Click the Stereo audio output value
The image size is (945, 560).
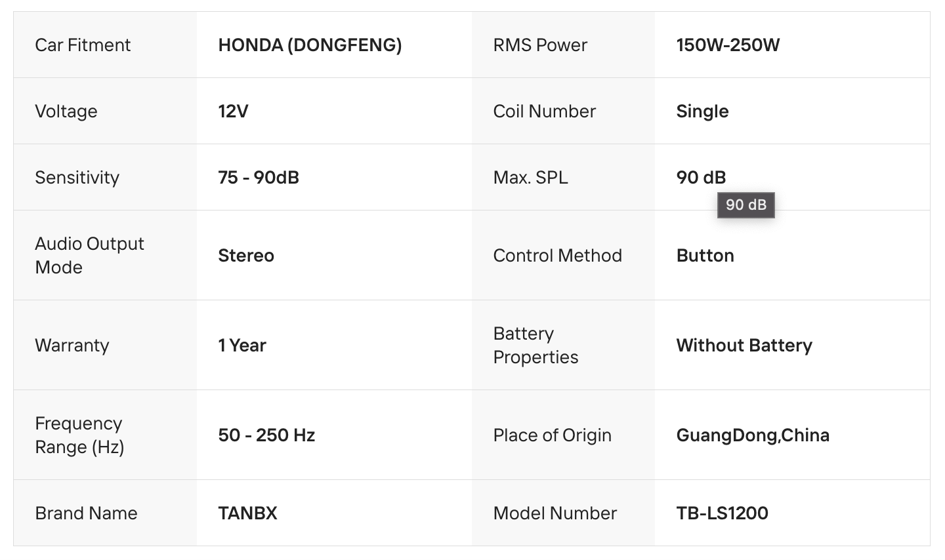point(246,256)
